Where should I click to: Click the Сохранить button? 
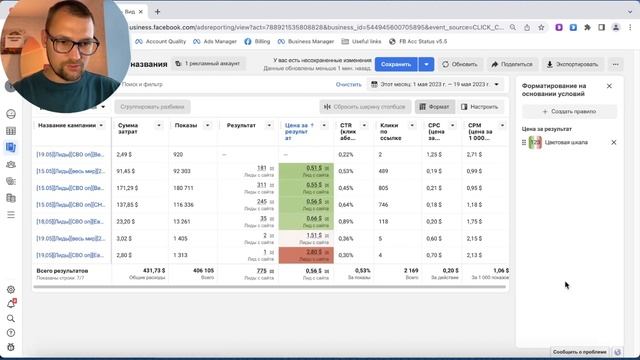click(x=396, y=64)
